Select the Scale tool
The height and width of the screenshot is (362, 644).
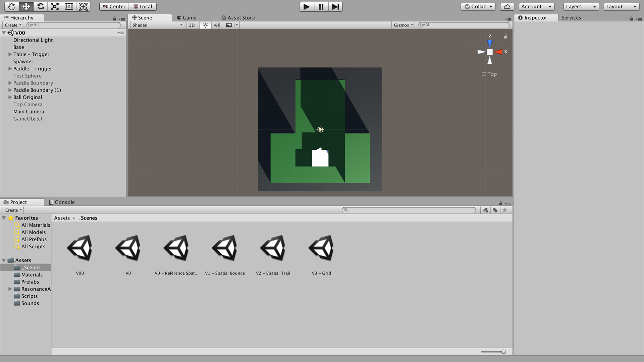55,6
